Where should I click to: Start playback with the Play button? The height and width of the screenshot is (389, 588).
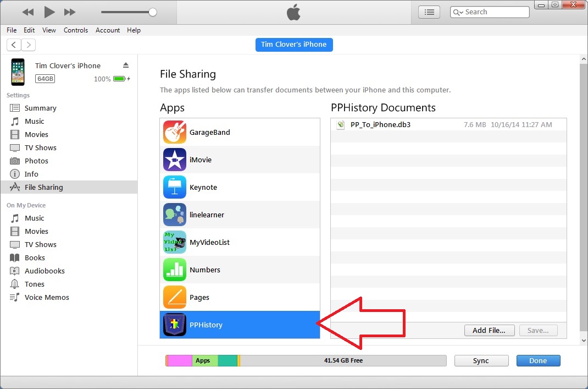[49, 12]
